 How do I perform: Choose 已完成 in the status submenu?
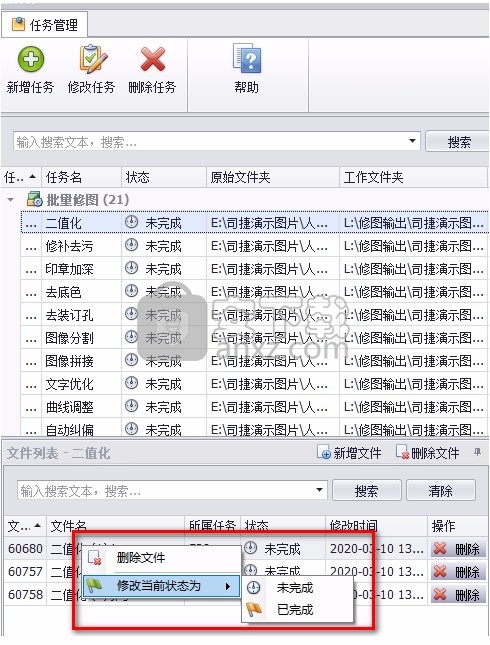click(x=297, y=610)
